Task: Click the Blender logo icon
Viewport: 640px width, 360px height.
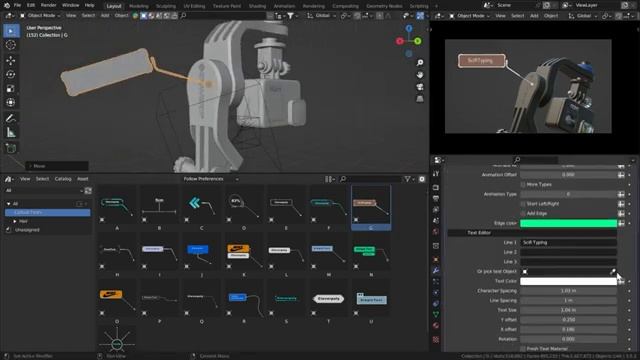Action: click(x=7, y=5)
